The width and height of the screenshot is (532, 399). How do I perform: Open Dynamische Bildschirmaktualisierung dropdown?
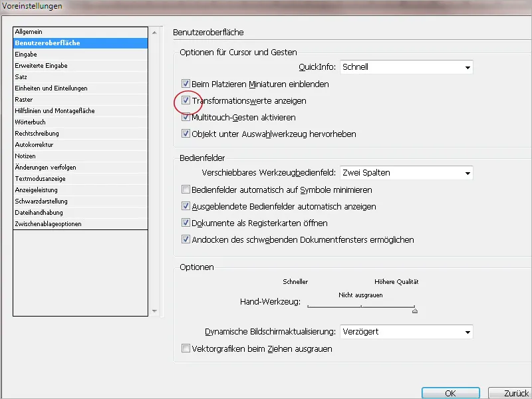(406, 332)
